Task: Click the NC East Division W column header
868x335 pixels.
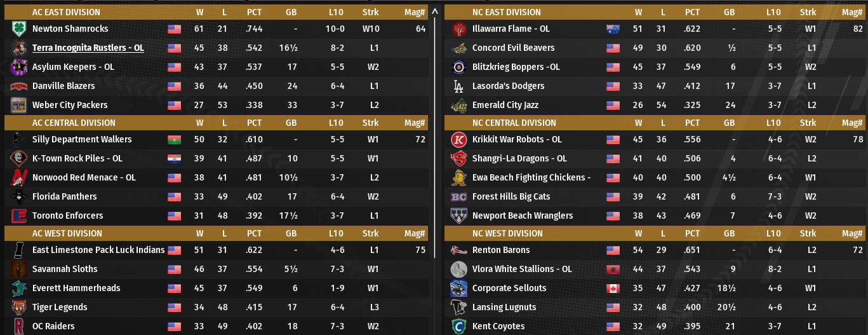Action: 638,12
